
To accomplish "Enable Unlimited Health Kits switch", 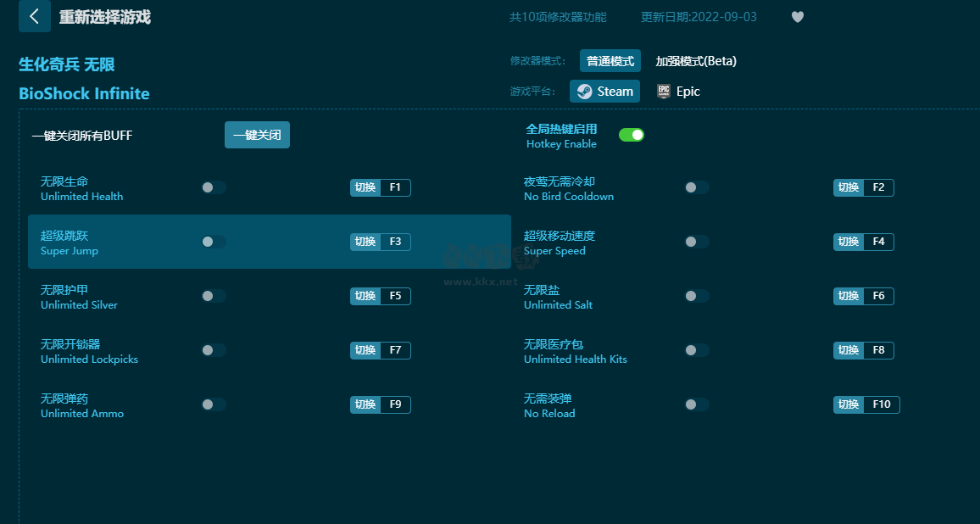I will [696, 350].
